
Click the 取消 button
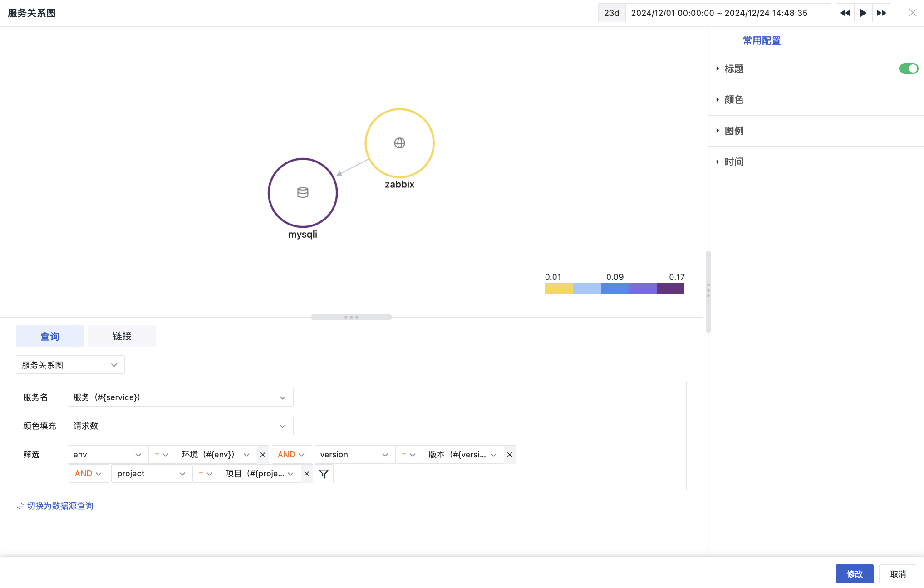pyautogui.click(x=898, y=574)
